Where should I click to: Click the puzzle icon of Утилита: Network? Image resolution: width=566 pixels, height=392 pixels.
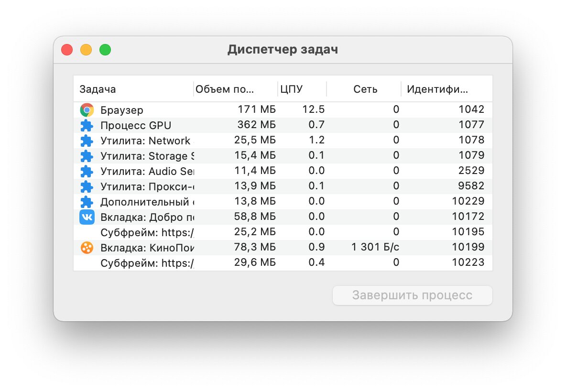(x=87, y=141)
